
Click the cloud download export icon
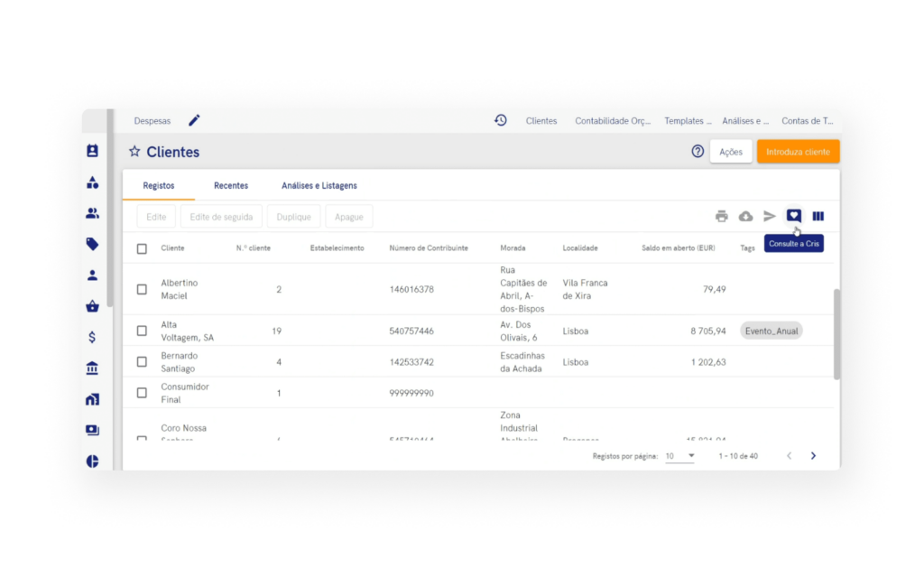[745, 216]
